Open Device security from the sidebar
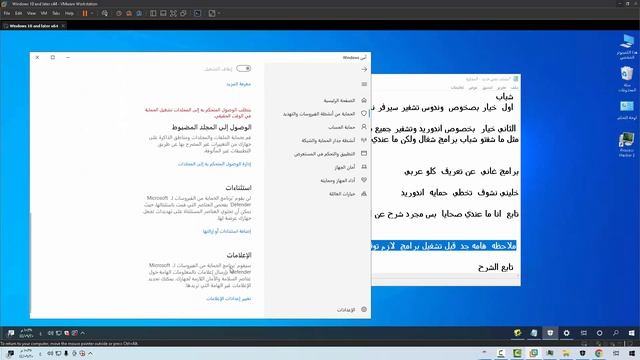The height and width of the screenshot is (360, 640). 351,167
